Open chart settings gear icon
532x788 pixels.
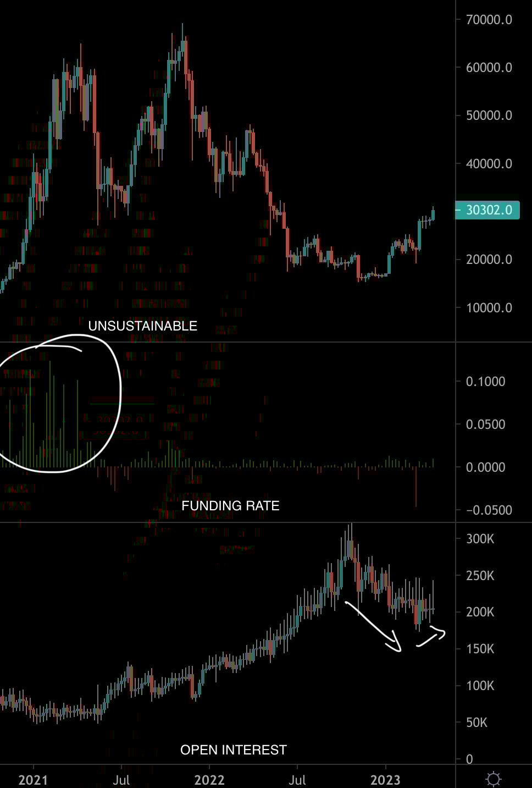pos(493,779)
